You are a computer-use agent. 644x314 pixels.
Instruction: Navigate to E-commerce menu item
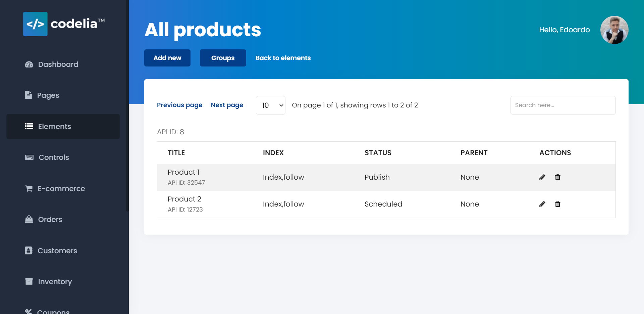[61, 189]
